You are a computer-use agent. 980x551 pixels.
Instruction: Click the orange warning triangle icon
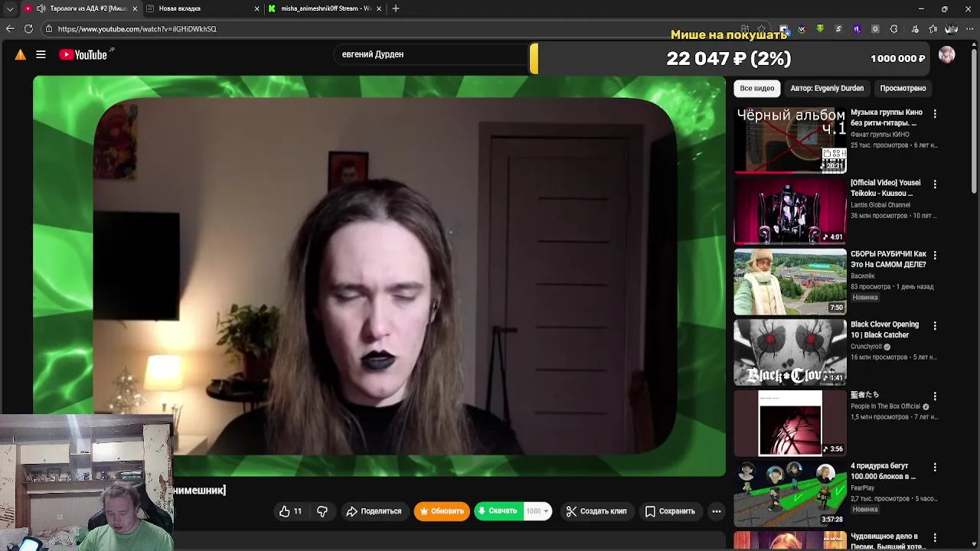(21, 54)
